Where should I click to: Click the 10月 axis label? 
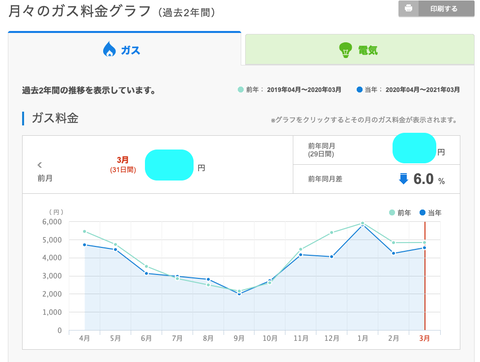pos(270,338)
